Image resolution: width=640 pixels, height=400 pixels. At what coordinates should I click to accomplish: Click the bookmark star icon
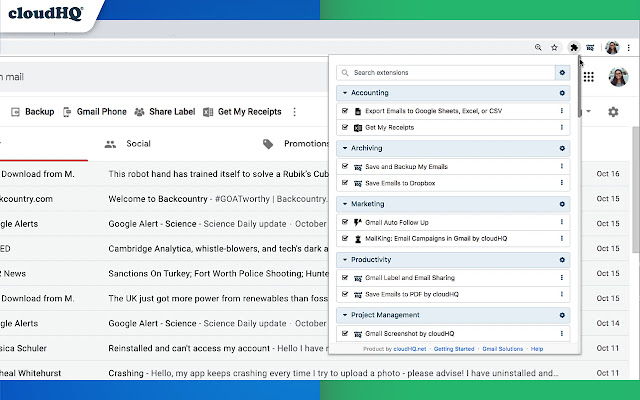click(x=554, y=48)
